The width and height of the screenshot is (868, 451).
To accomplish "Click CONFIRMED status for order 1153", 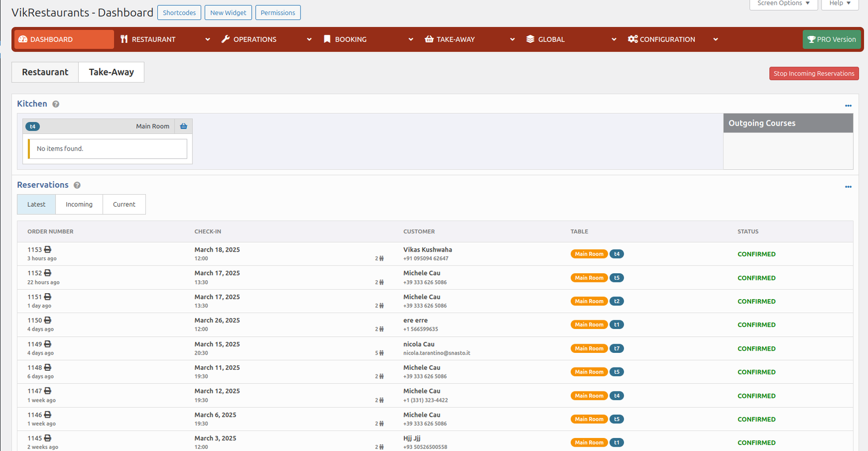I will [756, 254].
